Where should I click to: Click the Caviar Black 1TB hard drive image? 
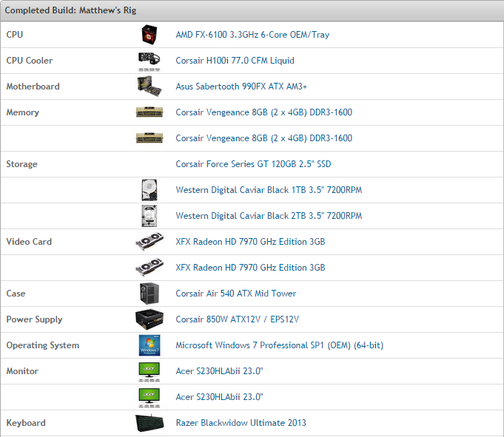tap(149, 190)
